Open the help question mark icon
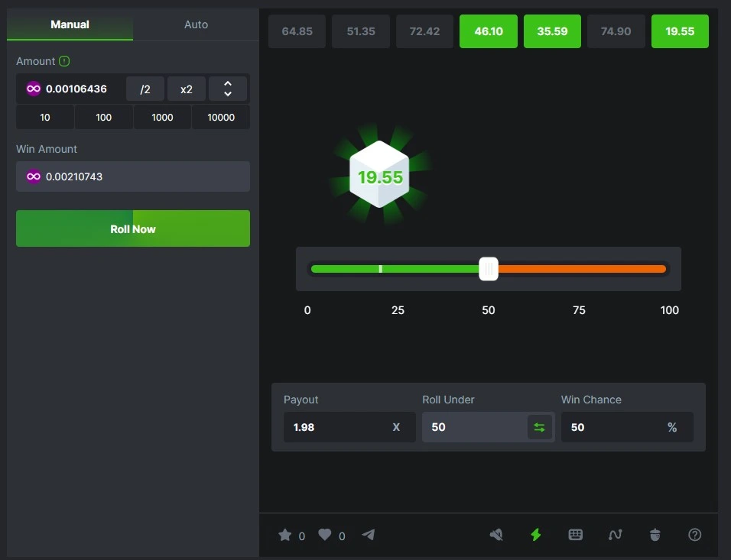The height and width of the screenshot is (560, 731). [x=694, y=535]
